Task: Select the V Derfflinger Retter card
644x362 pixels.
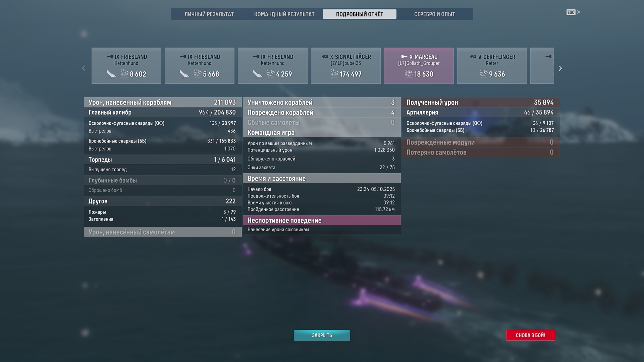Action: tap(492, 66)
